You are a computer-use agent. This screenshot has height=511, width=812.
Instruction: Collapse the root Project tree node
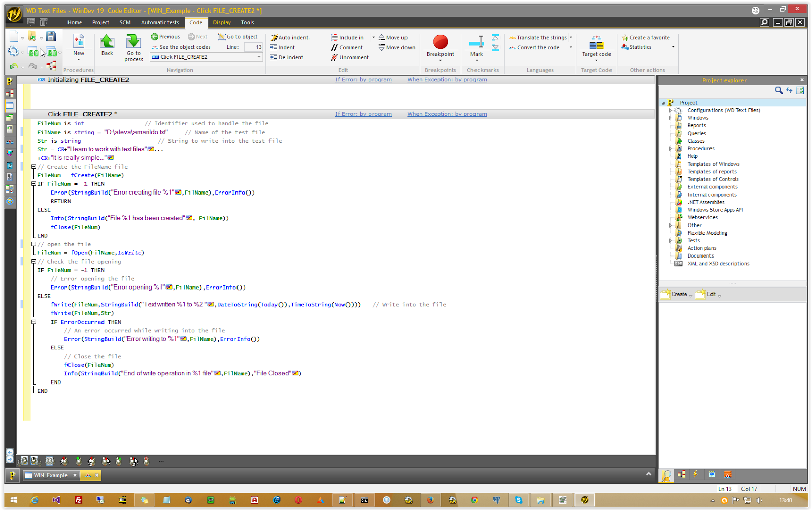pyautogui.click(x=663, y=103)
